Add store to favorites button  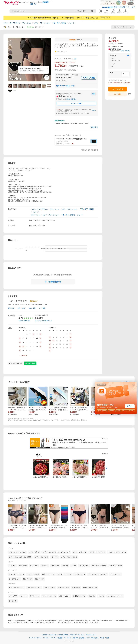pyautogui.click(x=15, y=363)
